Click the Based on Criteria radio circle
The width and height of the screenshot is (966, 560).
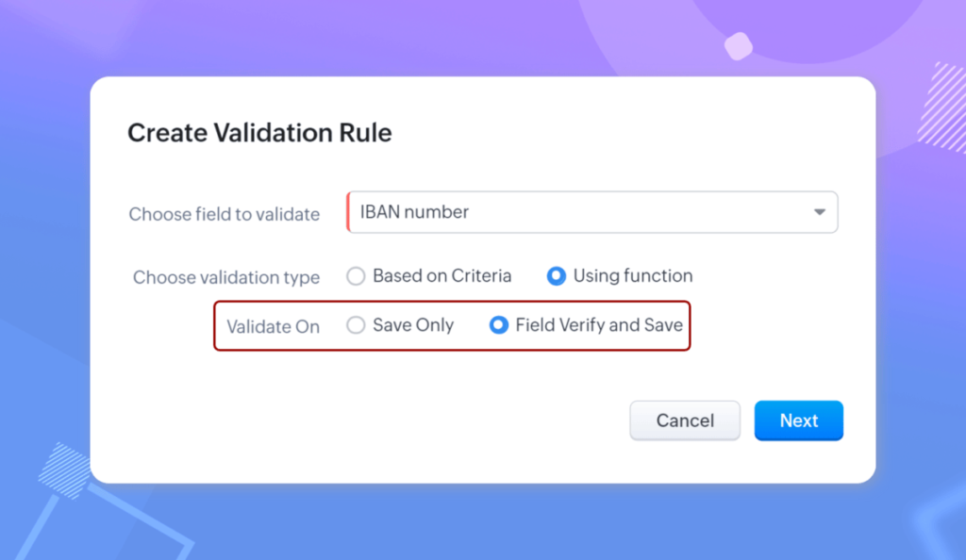pyautogui.click(x=356, y=275)
